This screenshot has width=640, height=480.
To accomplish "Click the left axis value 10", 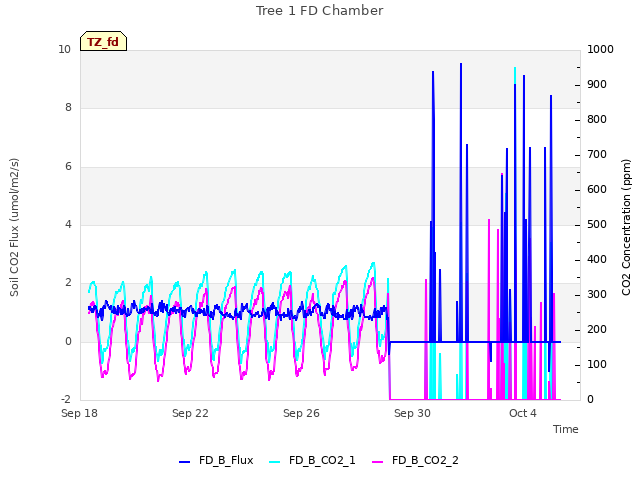I will click(x=64, y=49).
